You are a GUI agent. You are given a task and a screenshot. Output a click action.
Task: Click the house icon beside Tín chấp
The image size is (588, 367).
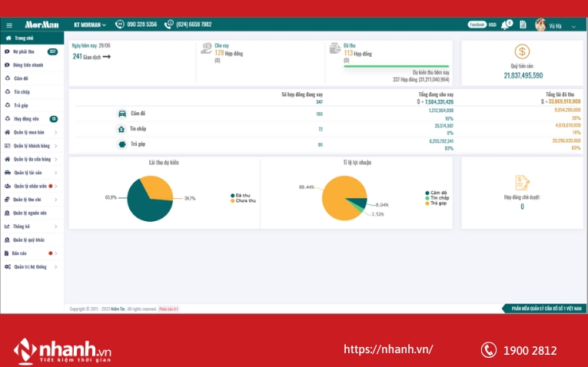[x=122, y=129]
